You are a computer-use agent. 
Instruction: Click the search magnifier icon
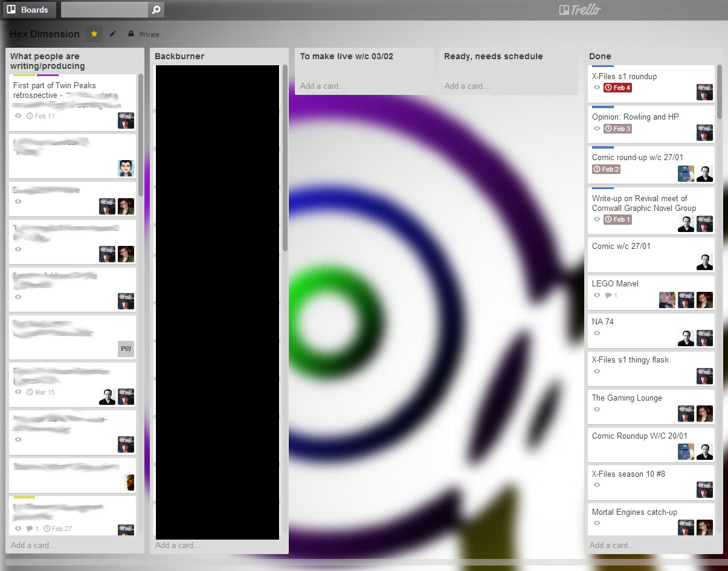tap(156, 10)
